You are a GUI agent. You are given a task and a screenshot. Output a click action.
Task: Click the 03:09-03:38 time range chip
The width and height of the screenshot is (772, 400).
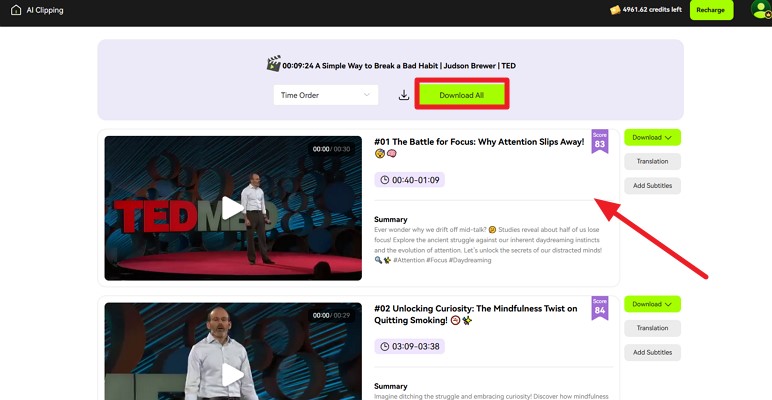click(x=410, y=347)
